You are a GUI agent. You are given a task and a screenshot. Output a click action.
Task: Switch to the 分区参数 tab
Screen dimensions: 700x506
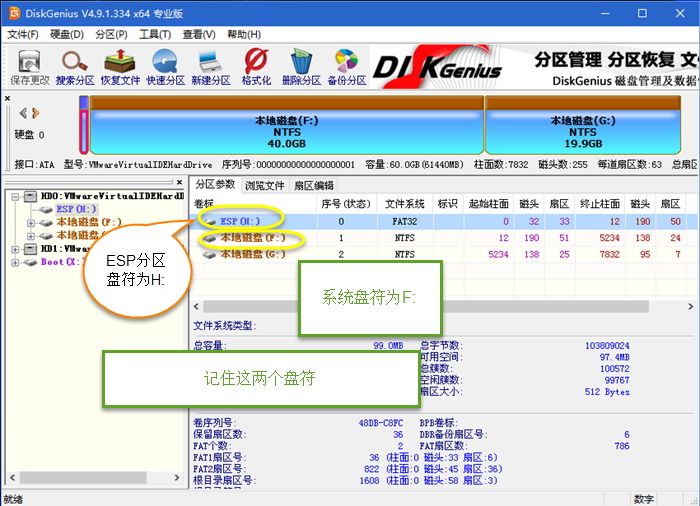(x=215, y=184)
